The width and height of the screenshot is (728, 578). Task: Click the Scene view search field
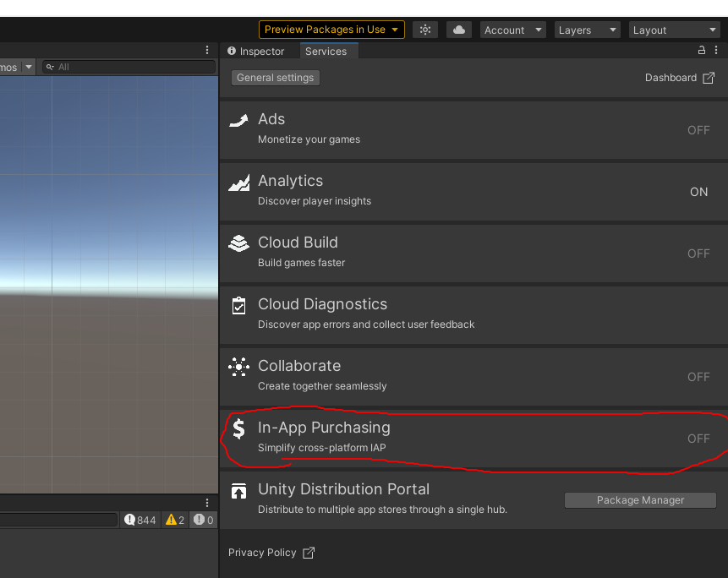click(x=129, y=67)
